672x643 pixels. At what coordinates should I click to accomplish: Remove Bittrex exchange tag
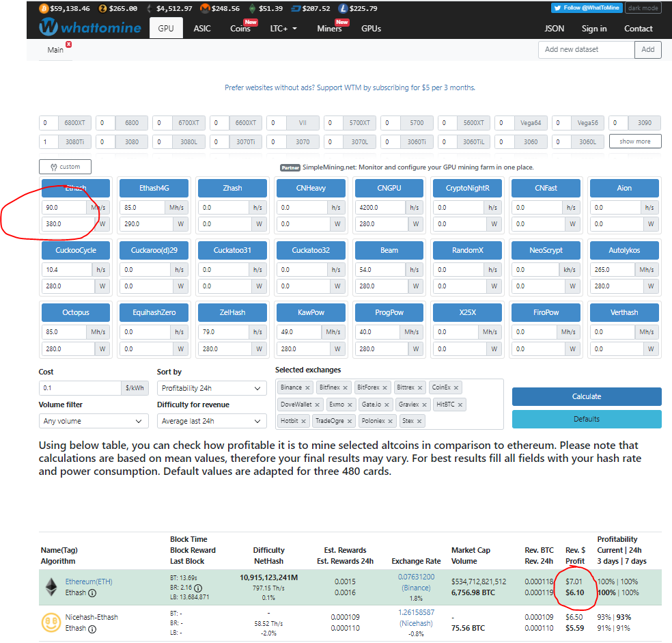coord(420,387)
